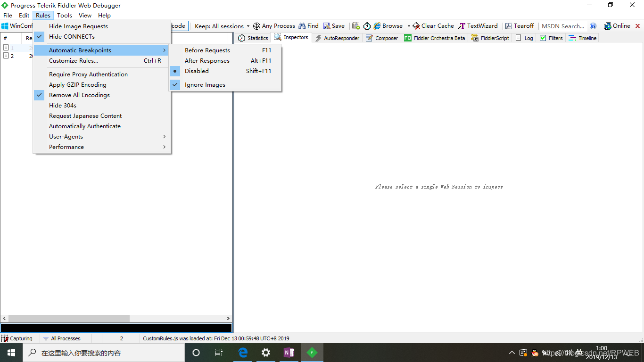Click the timer stopwatch toolbar icon
This screenshot has height=362, width=644.
367,26
